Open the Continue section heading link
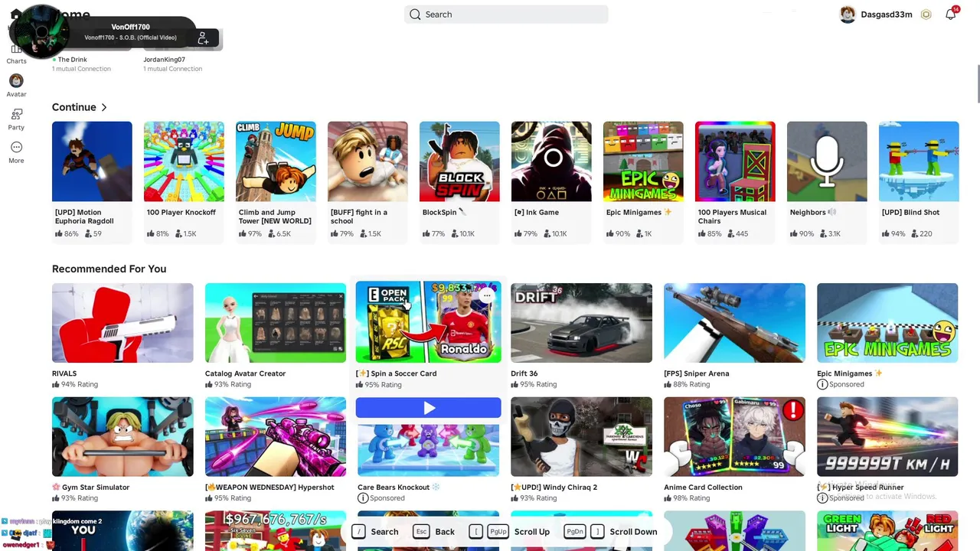 pos(74,107)
